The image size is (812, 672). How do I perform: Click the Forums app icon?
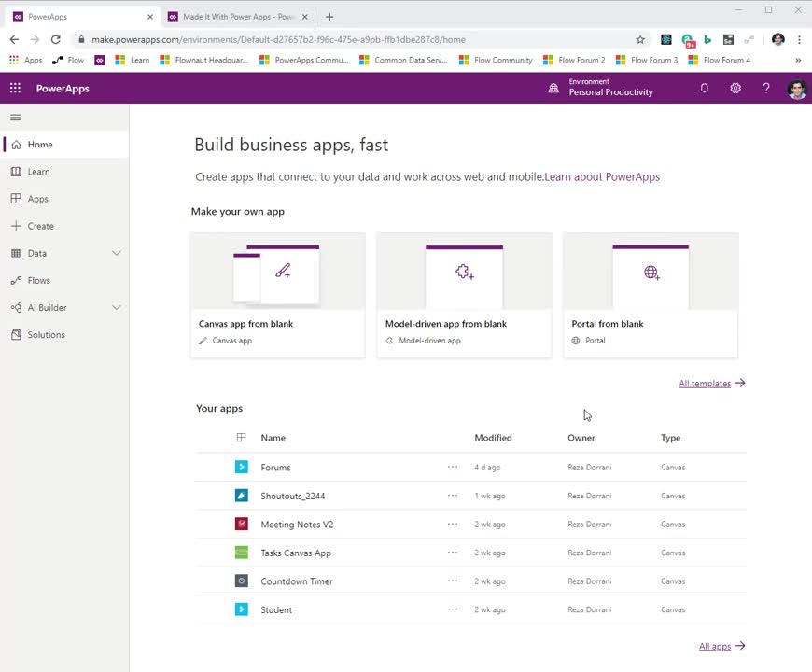[x=242, y=467]
